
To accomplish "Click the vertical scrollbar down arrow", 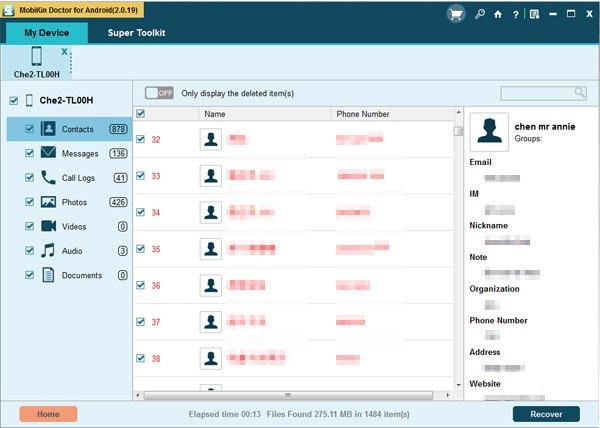I will click(x=458, y=385).
